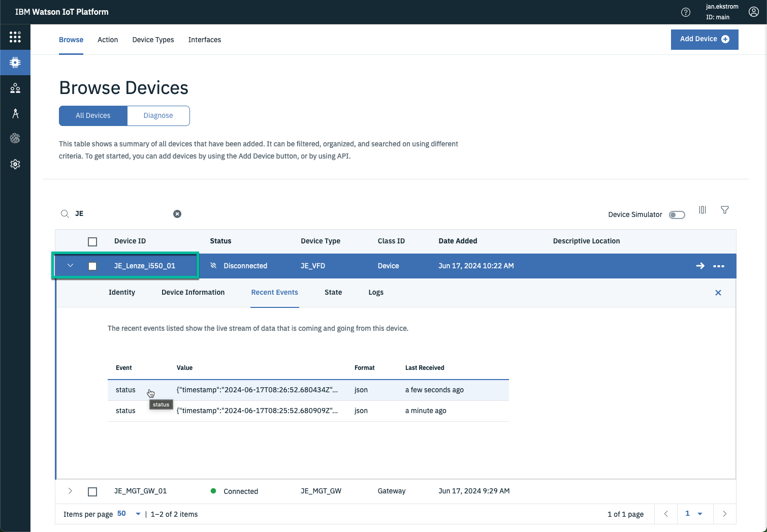Go to the previous page arrow

tap(666, 514)
